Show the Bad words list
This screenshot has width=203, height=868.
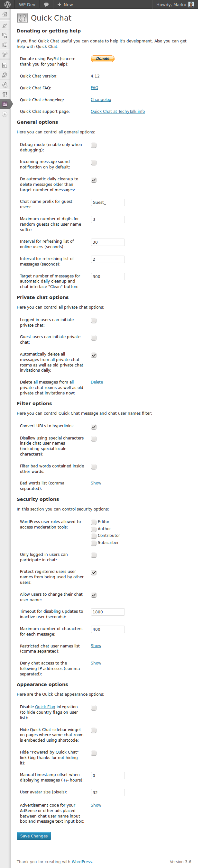tap(96, 483)
